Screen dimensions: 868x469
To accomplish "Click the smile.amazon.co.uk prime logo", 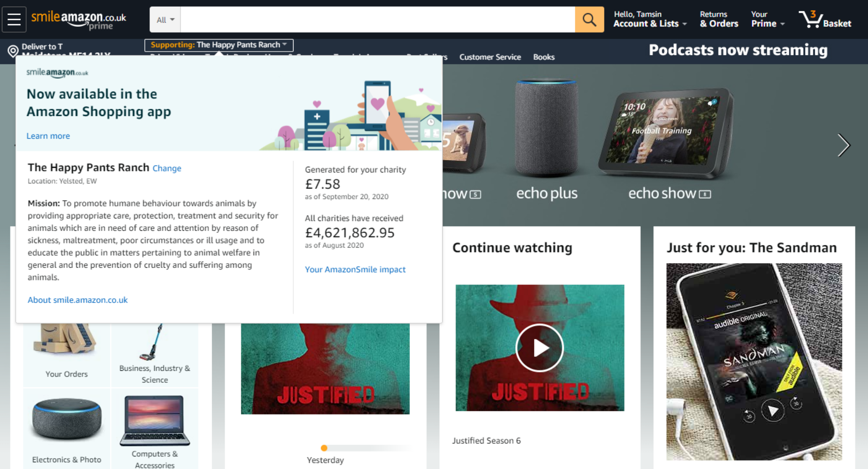I will (x=78, y=20).
